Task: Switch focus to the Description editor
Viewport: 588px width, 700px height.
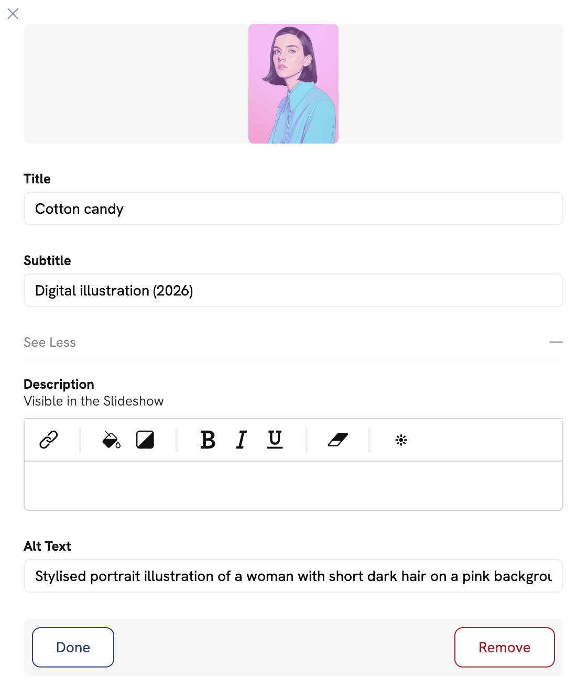Action: 293,486
